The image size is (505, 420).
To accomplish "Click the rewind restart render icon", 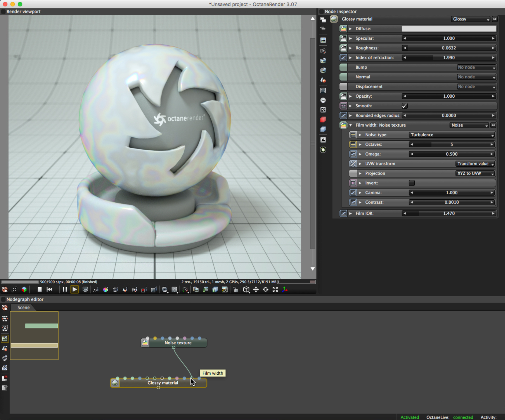I will [x=49, y=289].
